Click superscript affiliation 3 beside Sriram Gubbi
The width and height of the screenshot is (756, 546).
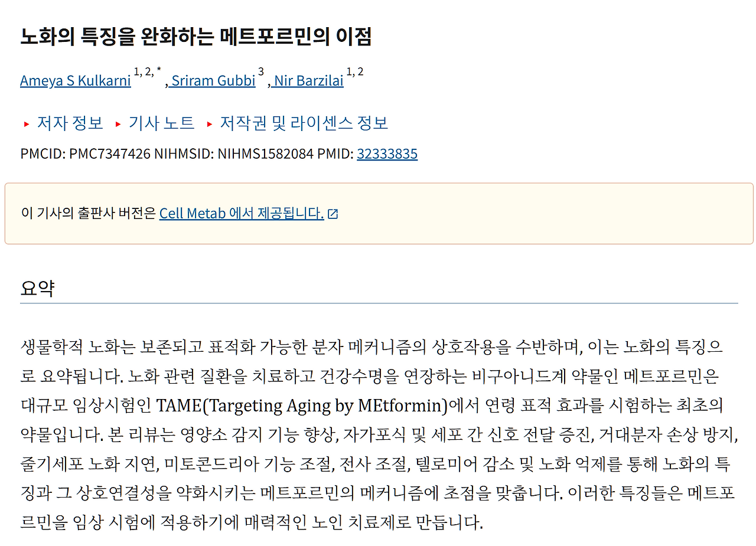pyautogui.click(x=260, y=73)
